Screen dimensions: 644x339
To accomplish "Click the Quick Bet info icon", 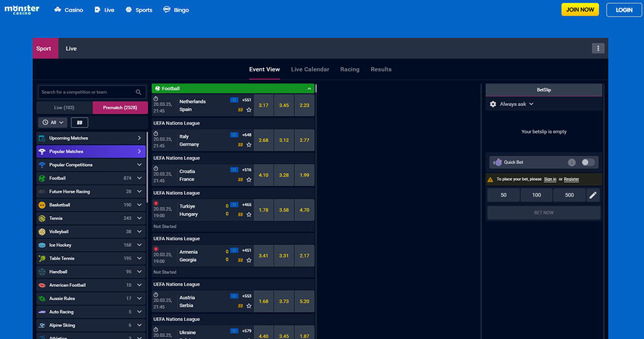I will [x=572, y=163].
